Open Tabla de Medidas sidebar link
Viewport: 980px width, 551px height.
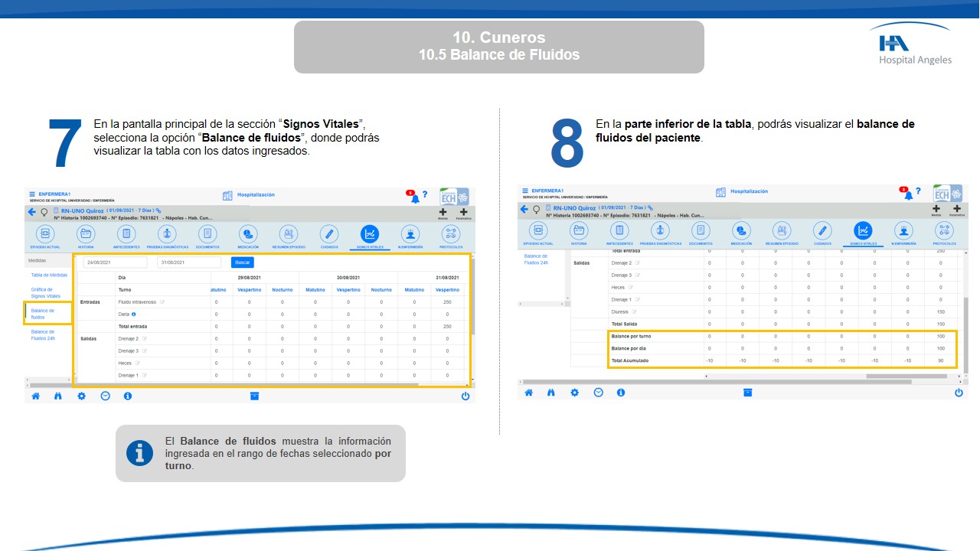pos(49,275)
